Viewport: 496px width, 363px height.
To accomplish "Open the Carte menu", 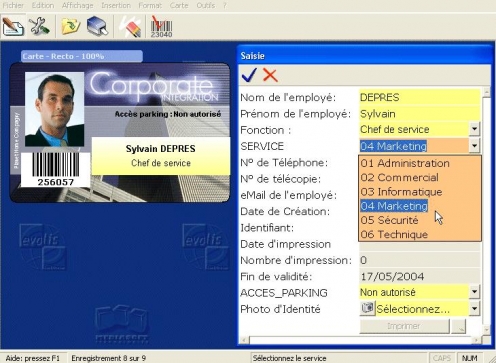I will pos(179,5).
